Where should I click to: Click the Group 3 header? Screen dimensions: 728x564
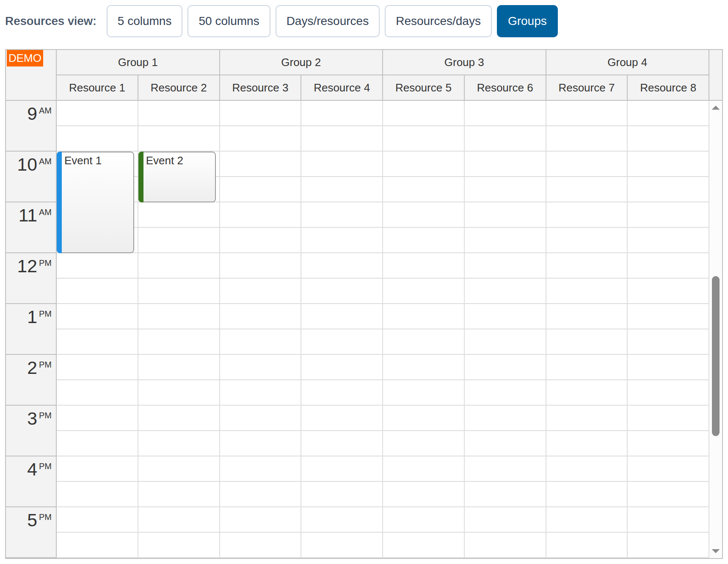point(464,63)
